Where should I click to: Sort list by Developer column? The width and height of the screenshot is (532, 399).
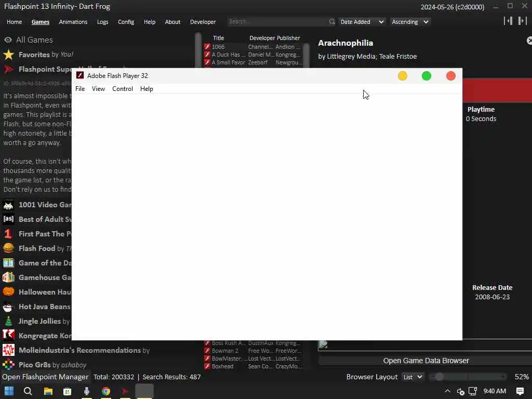[262, 38]
